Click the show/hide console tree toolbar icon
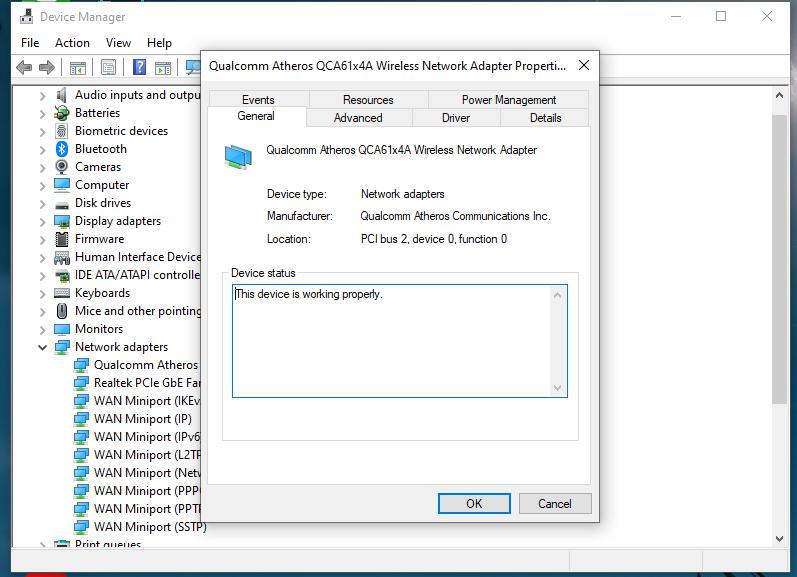The height and width of the screenshot is (577, 797). click(x=78, y=67)
